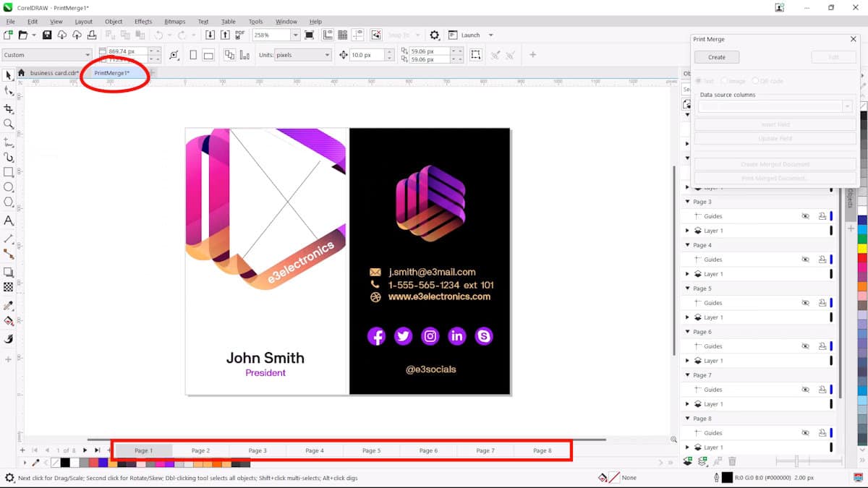This screenshot has width=868, height=488.
Task: Click the Publish to PDF icon
Action: pyautogui.click(x=240, y=35)
